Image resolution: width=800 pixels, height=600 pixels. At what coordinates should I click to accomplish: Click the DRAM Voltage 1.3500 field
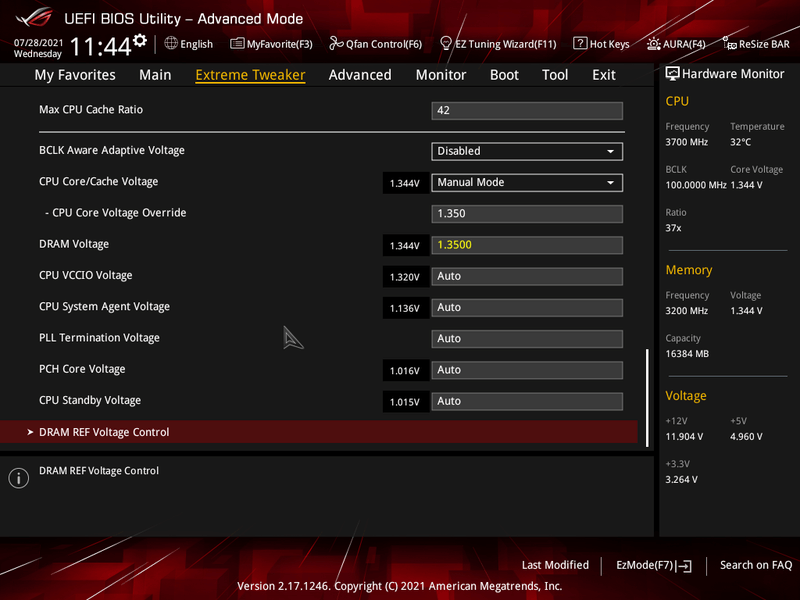(527, 245)
